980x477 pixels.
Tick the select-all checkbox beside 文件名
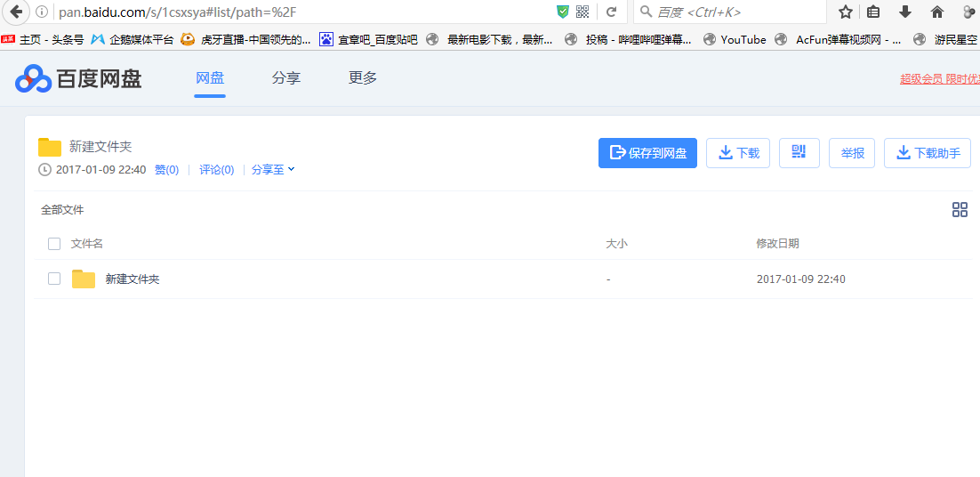54,244
